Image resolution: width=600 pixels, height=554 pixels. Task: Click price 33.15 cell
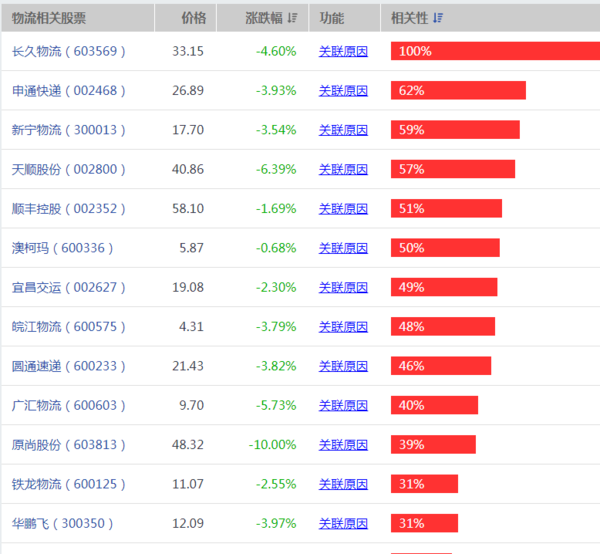(188, 51)
